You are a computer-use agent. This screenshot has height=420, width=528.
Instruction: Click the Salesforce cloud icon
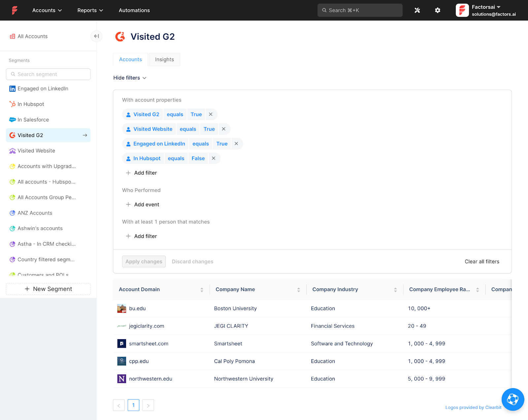coord(13,119)
